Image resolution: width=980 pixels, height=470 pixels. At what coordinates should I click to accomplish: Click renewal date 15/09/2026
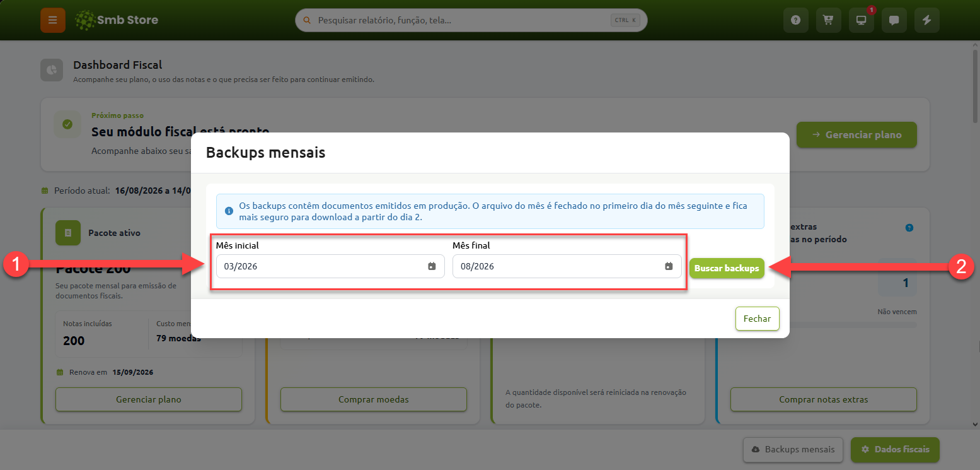(132, 372)
